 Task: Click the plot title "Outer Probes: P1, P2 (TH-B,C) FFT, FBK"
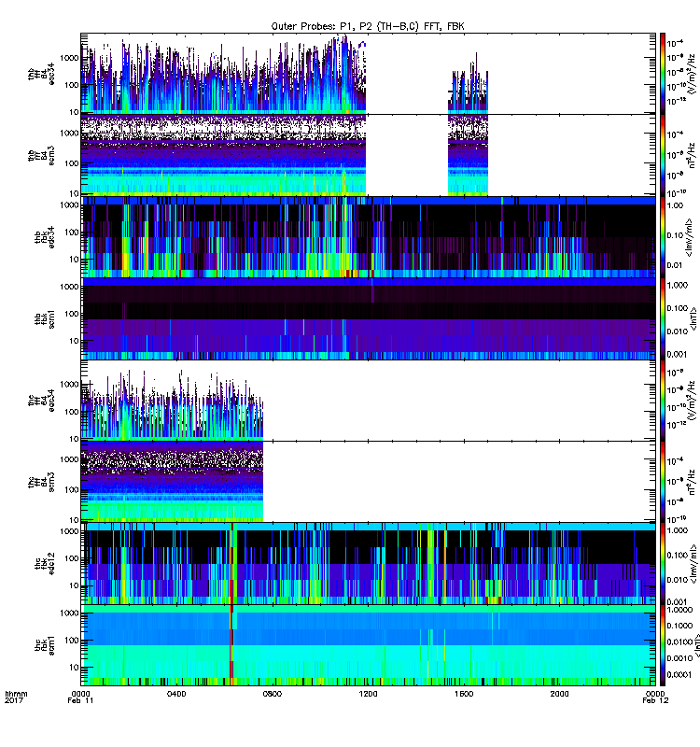(368, 26)
